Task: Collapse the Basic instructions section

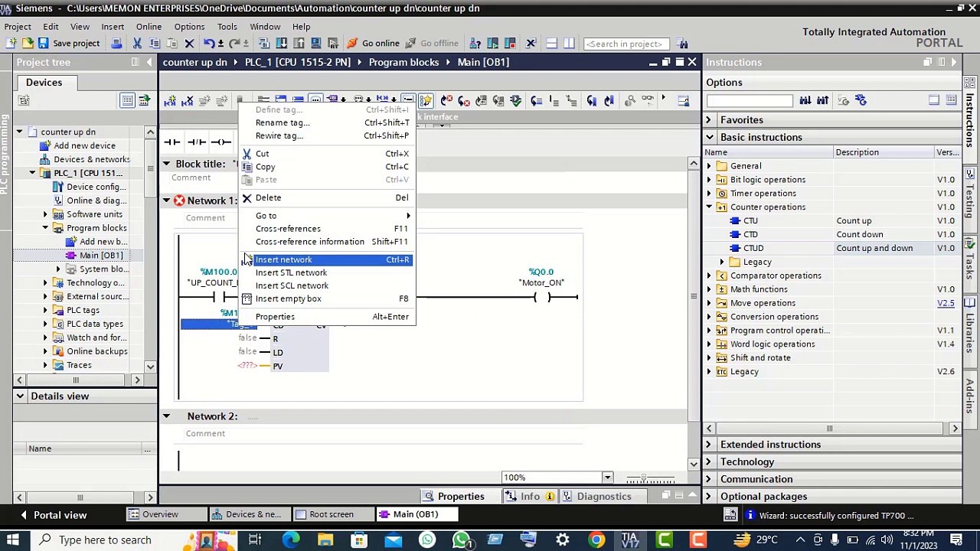Action: 709,138
